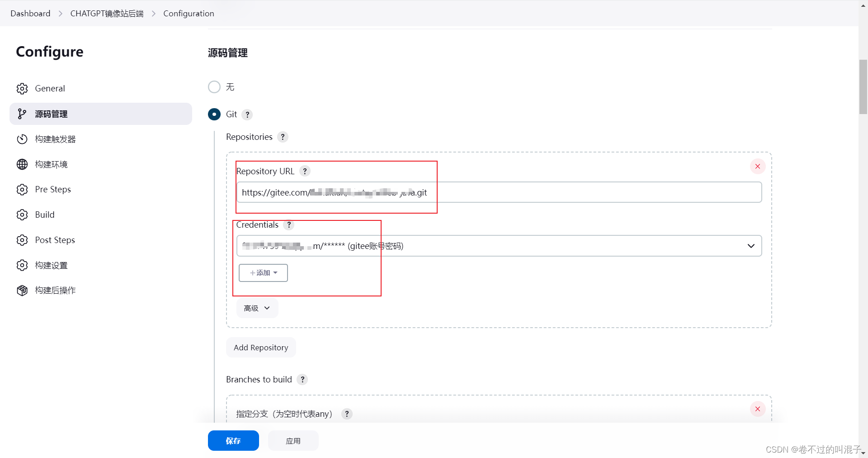
Task: Click the cube icon beside 构建后操作
Action: 22,291
